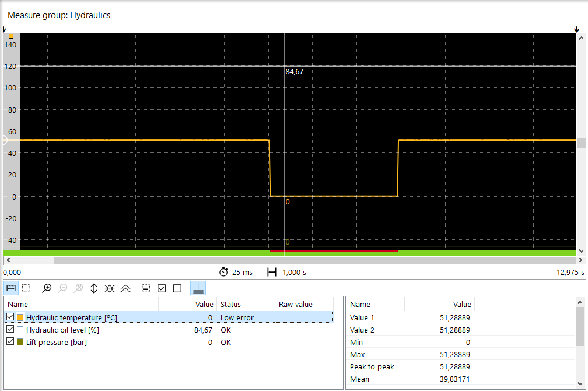
Task: Uncheck the Hydraulic oil level checkbox
Action: pyautogui.click(x=10, y=330)
